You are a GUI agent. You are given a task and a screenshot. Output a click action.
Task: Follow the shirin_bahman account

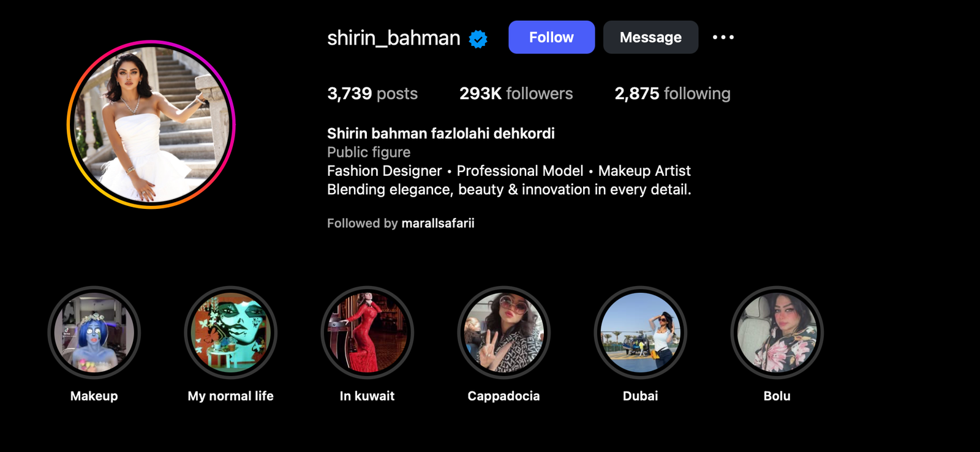[x=551, y=37]
